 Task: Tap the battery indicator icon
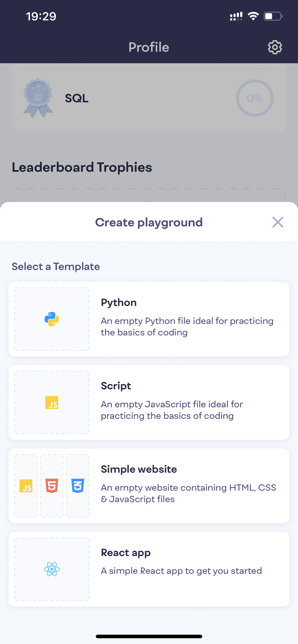click(x=273, y=16)
